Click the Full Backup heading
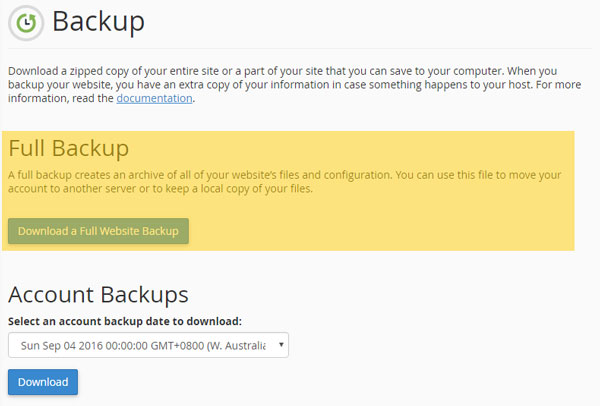Viewport: 600px width, 406px height. tap(68, 148)
